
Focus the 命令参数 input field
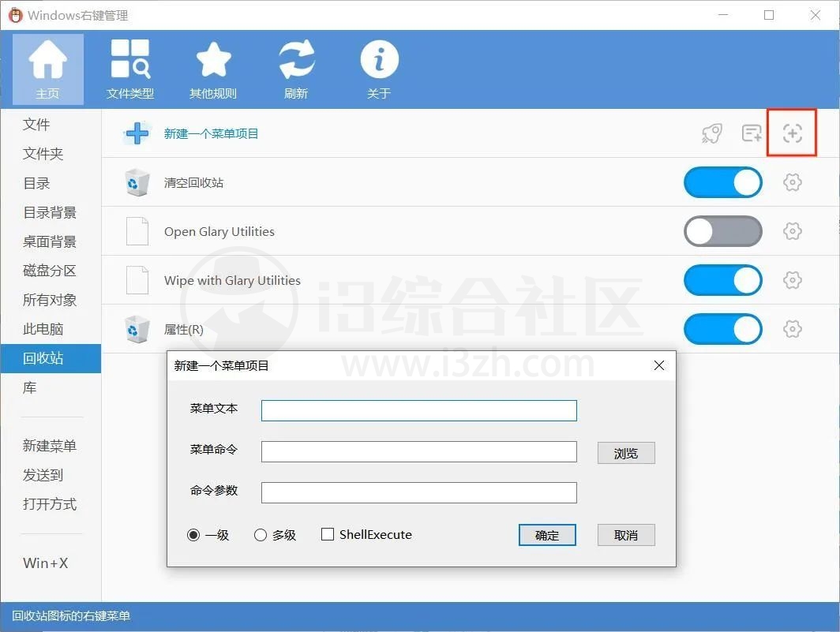tap(419, 493)
